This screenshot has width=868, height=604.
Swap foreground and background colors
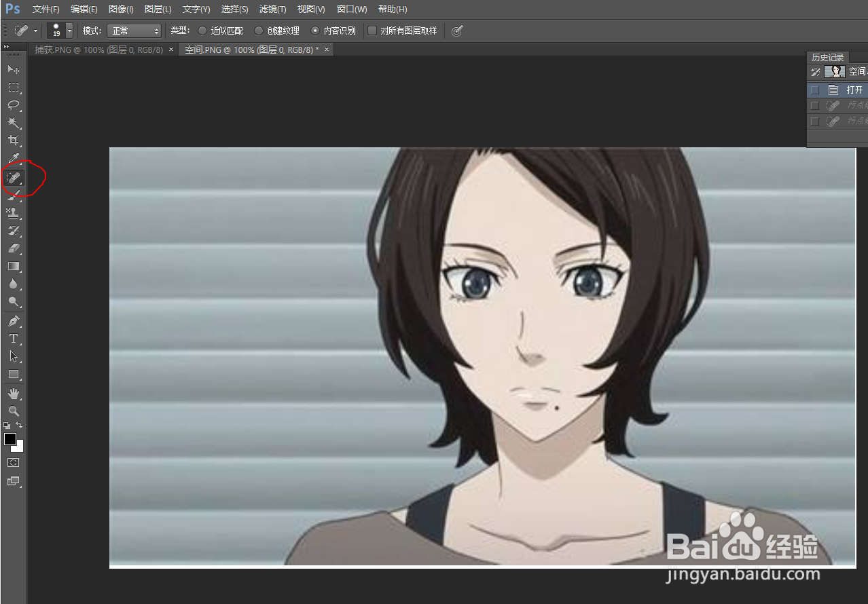[20, 426]
